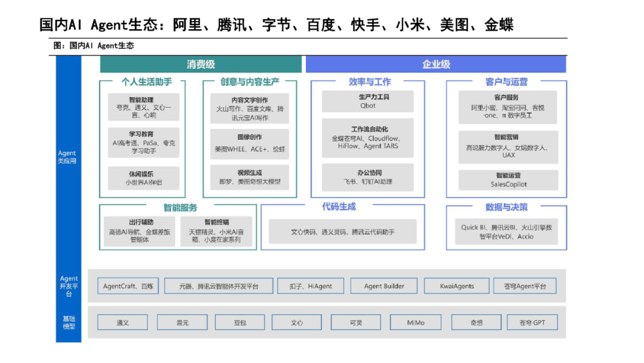Screen dimensions: 644x363
Task: Select the 苍穹Agent平台 box
Action: [x=525, y=286]
